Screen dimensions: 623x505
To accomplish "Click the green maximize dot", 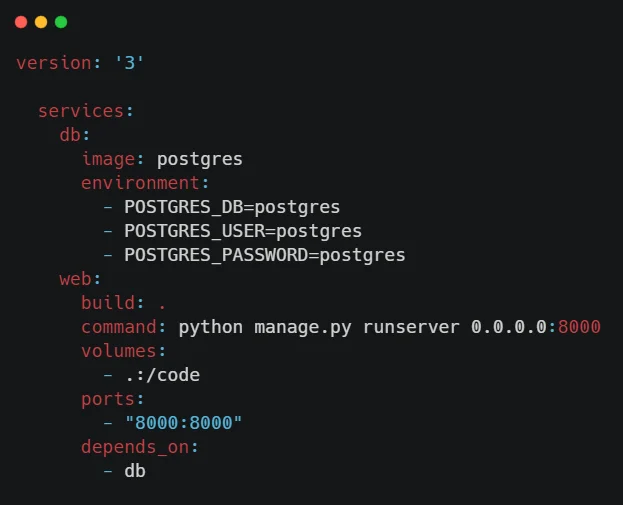I will pos(61,21).
